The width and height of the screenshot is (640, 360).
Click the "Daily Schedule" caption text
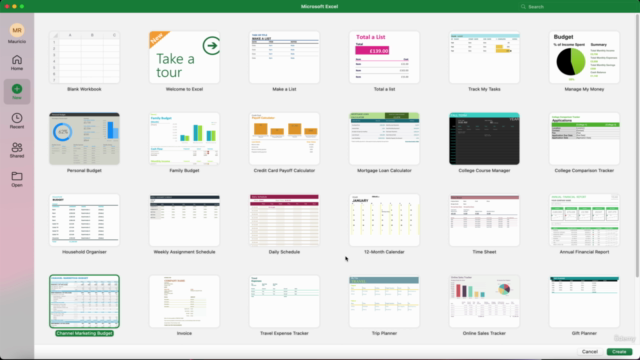(x=284, y=252)
